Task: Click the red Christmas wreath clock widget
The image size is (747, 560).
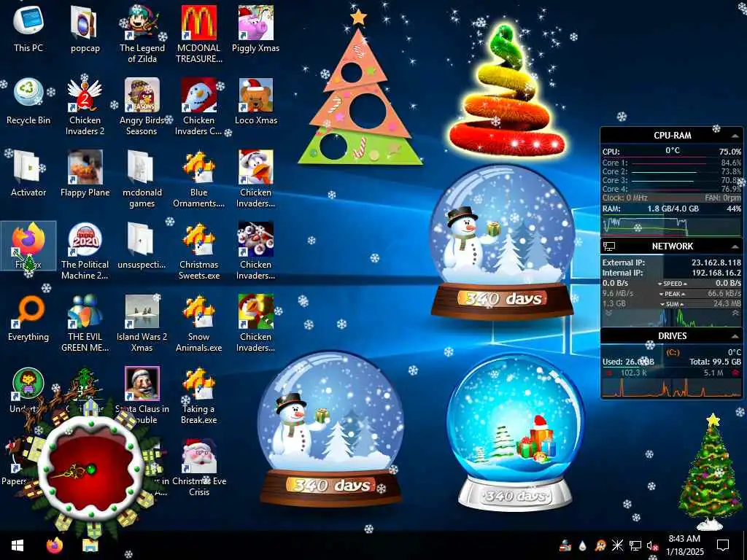Action: [x=90, y=470]
